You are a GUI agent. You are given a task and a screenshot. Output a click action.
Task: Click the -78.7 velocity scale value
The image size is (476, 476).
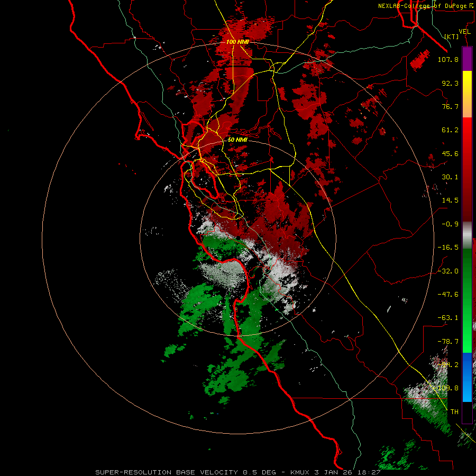click(x=448, y=341)
